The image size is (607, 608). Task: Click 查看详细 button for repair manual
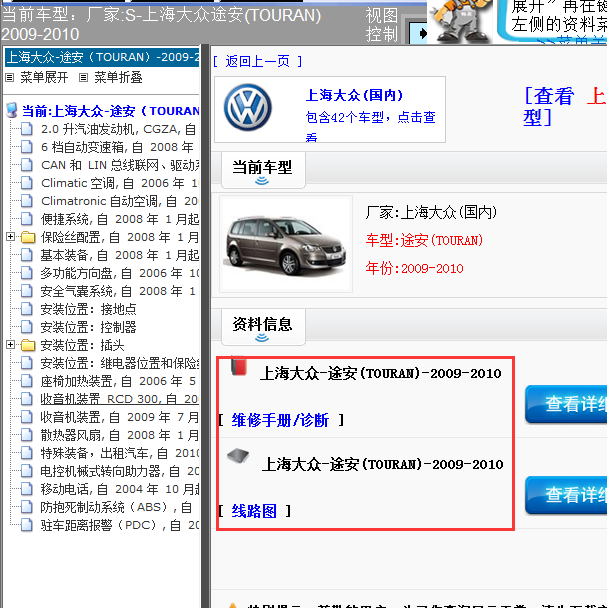[x=566, y=404]
